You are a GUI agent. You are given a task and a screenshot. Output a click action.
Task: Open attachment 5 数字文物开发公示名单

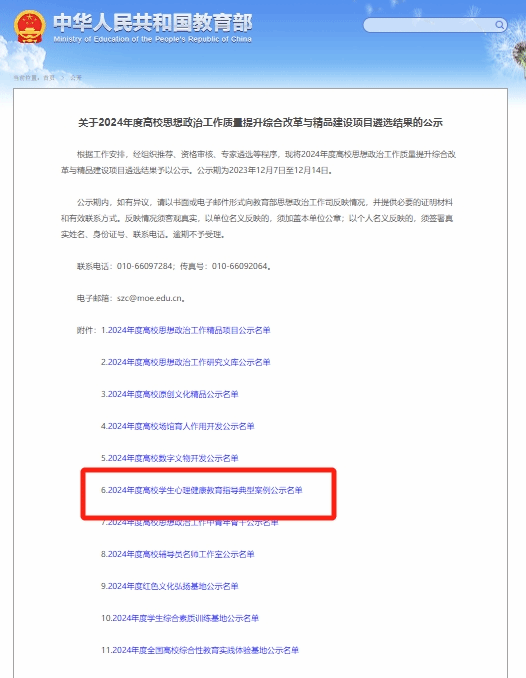pos(170,458)
